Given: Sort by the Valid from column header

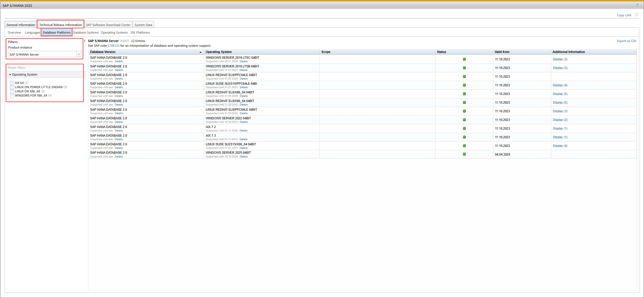Looking at the screenshot, I should point(522,52).
